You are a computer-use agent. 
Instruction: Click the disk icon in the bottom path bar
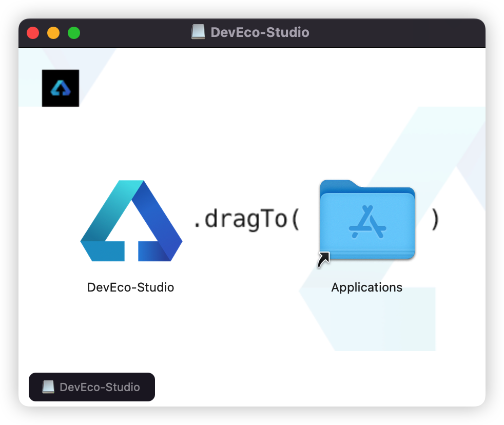tap(48, 387)
